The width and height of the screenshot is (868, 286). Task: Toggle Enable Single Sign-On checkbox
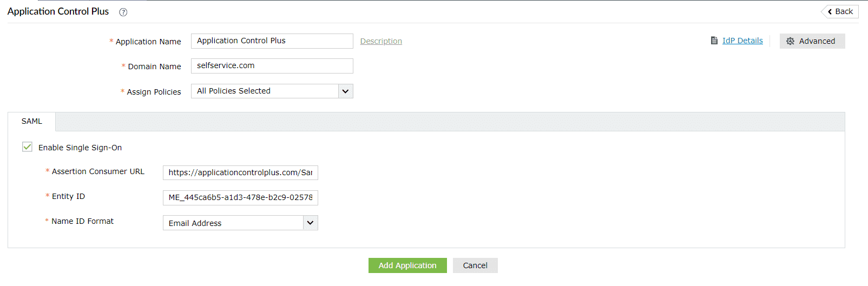[27, 147]
